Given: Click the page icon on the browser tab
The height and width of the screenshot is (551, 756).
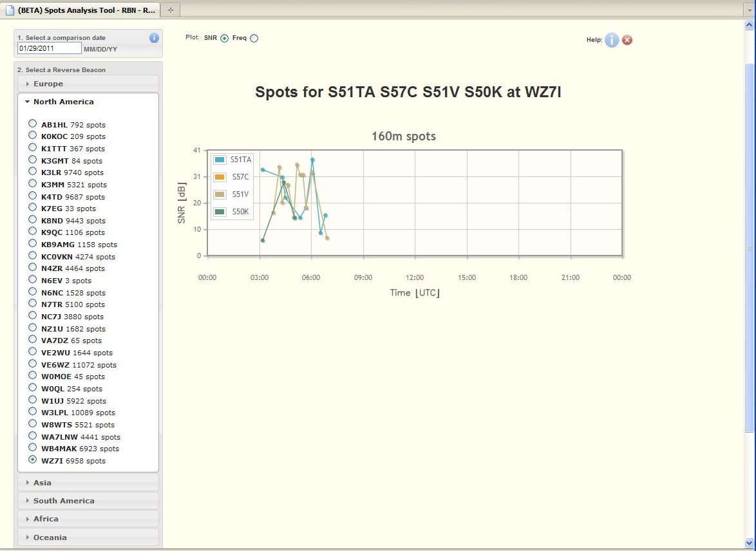Looking at the screenshot, I should click(10, 10).
